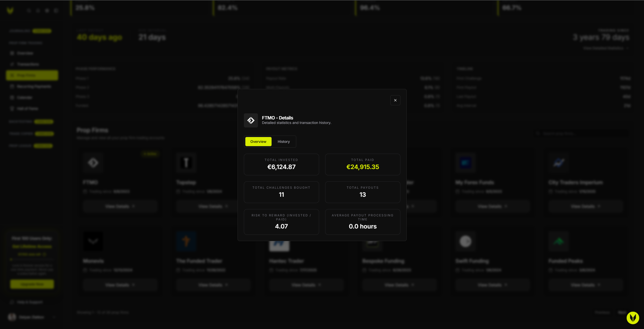
Task: Click View Details on Funded Peaks card
Action: pos(586,285)
